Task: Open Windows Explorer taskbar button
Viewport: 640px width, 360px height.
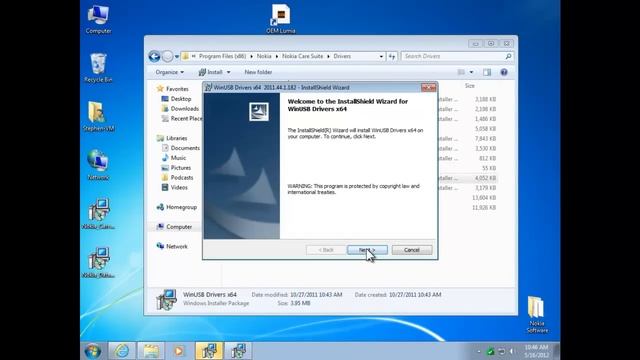Action: (x=151, y=351)
